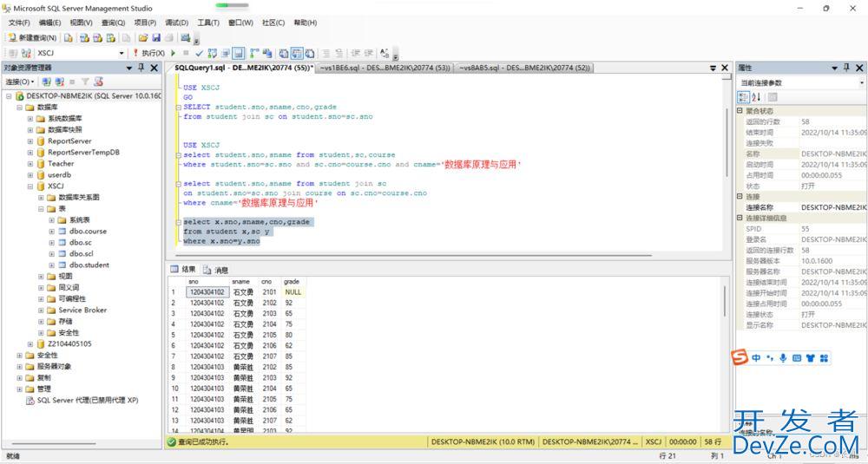Click the Refresh icon in Object Explorer toolbar
868x464 pixels.
coord(99,82)
